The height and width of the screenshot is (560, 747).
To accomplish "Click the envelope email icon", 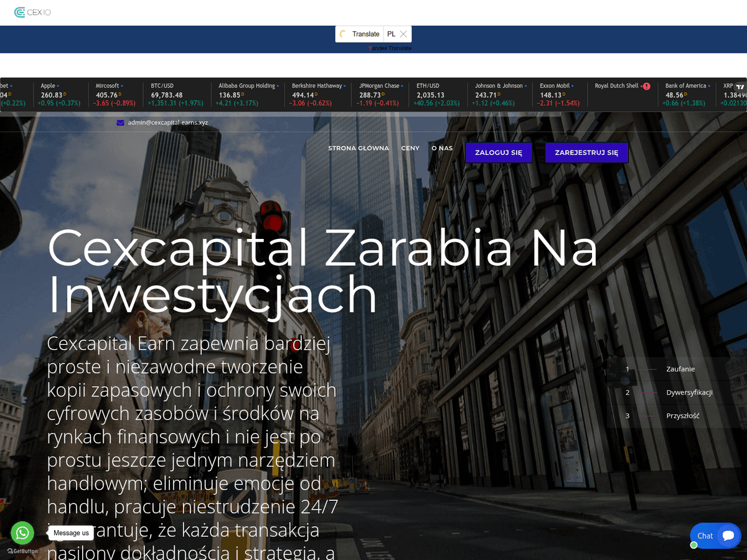I will pyautogui.click(x=120, y=123).
